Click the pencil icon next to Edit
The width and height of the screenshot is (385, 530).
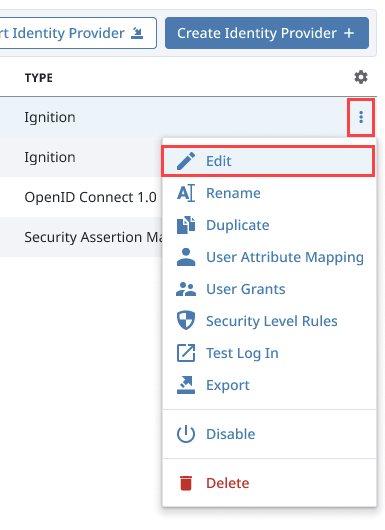(x=186, y=161)
